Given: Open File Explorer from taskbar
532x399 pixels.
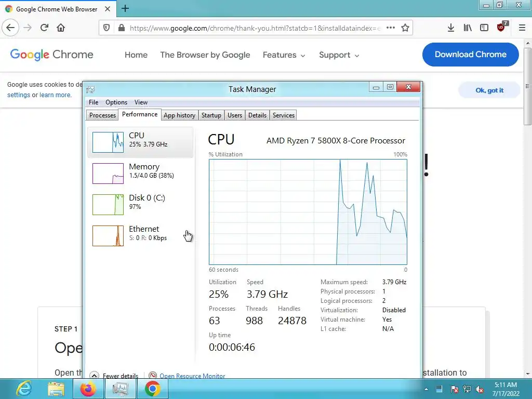Looking at the screenshot, I should pyautogui.click(x=56, y=389).
